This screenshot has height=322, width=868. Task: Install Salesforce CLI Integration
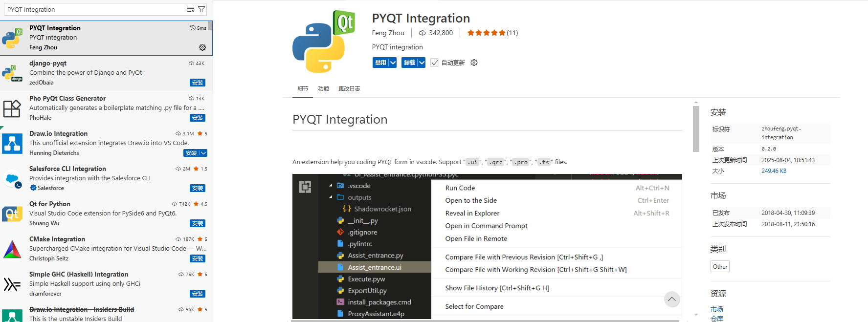[x=198, y=188]
